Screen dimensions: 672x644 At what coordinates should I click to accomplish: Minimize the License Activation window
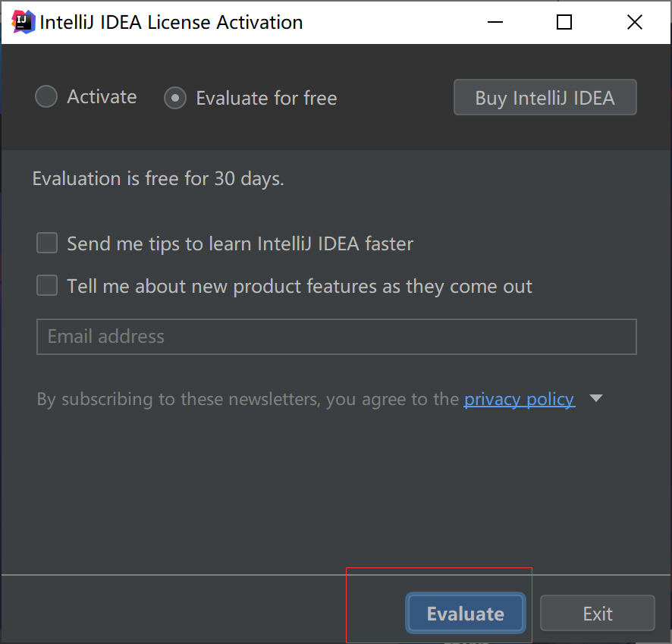pyautogui.click(x=496, y=22)
